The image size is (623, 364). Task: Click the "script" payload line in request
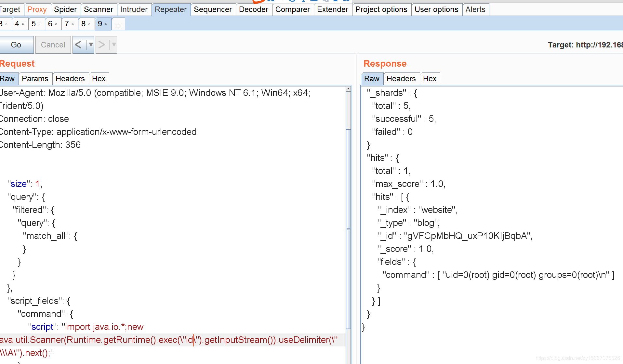tap(86, 327)
